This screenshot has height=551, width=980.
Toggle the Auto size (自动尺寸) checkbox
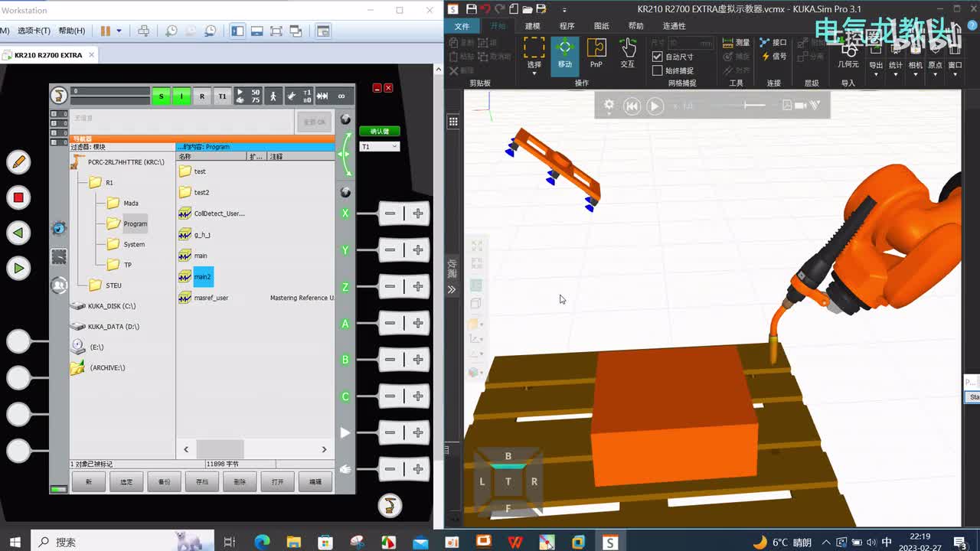click(x=657, y=57)
